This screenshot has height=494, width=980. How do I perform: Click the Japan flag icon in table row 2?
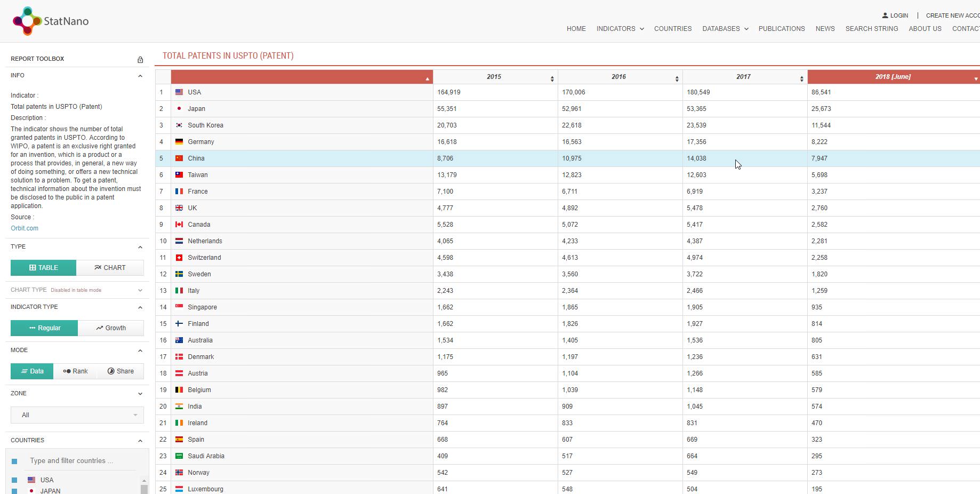coord(179,109)
